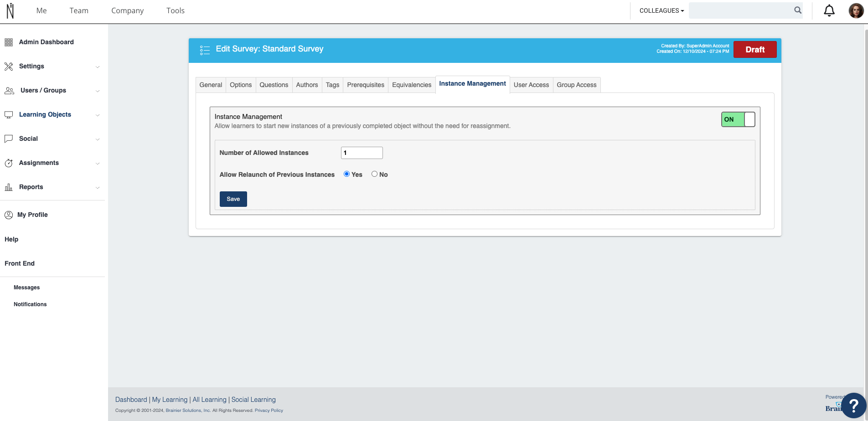
Task: Open Notifications in the sidebar
Action: (x=30, y=304)
